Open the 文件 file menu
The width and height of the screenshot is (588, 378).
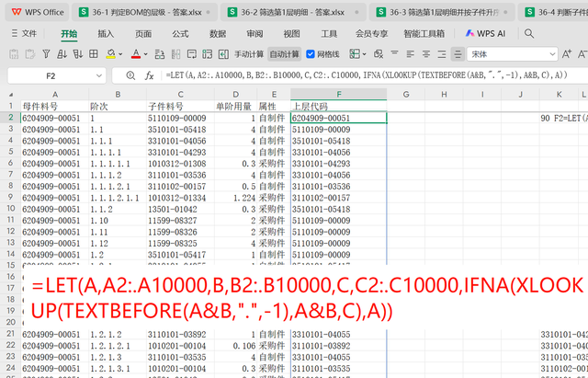click(x=25, y=33)
